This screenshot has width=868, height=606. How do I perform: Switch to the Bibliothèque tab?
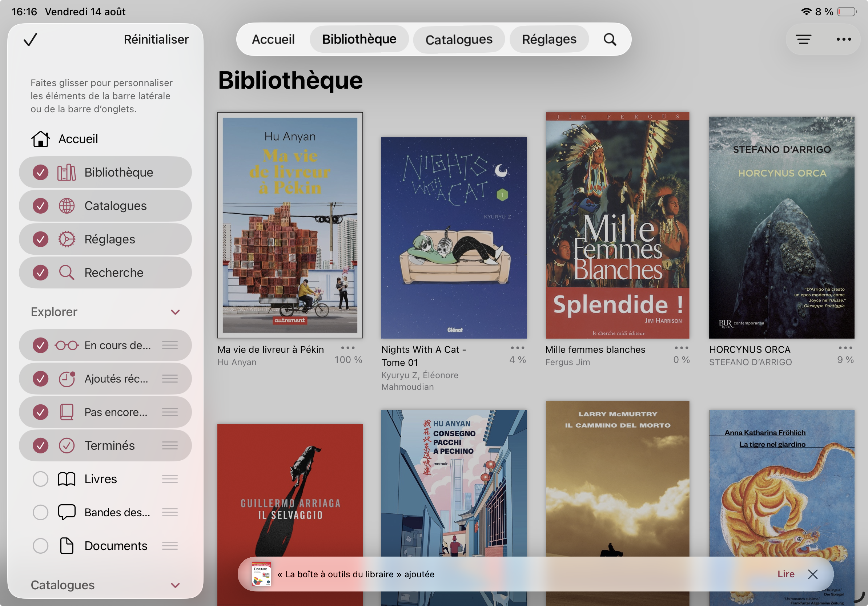pyautogui.click(x=359, y=39)
